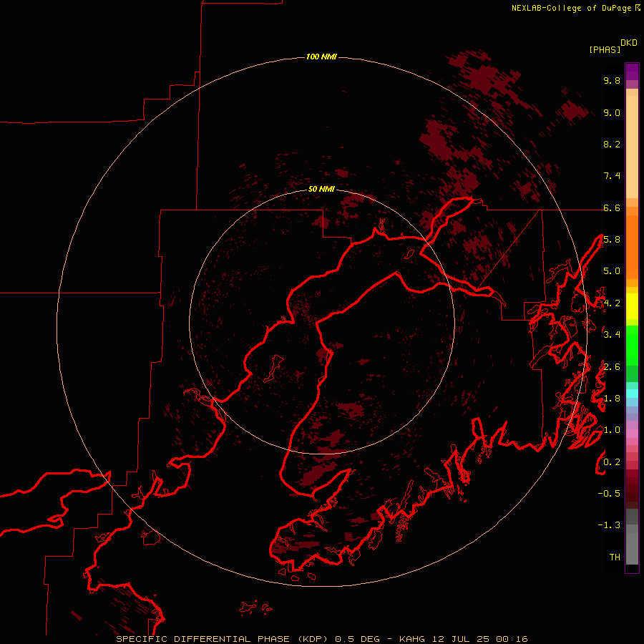Click the 9.8 value on color scale
Screen dimensions: 644x644
click(612, 81)
